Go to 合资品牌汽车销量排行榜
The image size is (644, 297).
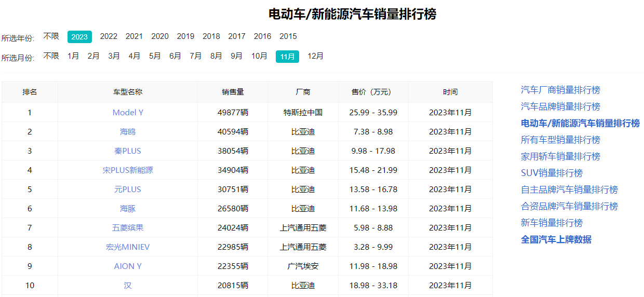tap(569, 206)
